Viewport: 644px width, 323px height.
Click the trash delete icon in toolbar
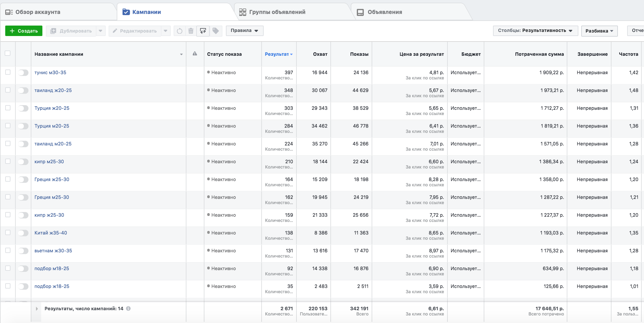[x=191, y=31]
